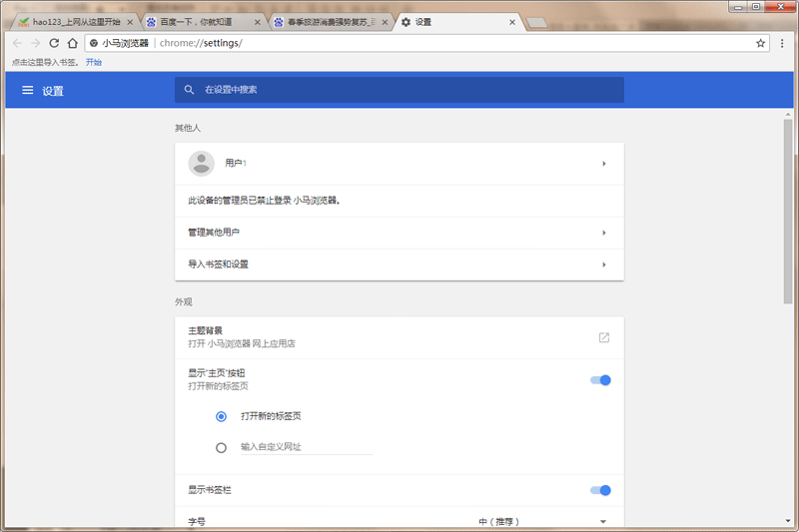
Task: Close the 设置 tab
Action: 512,22
